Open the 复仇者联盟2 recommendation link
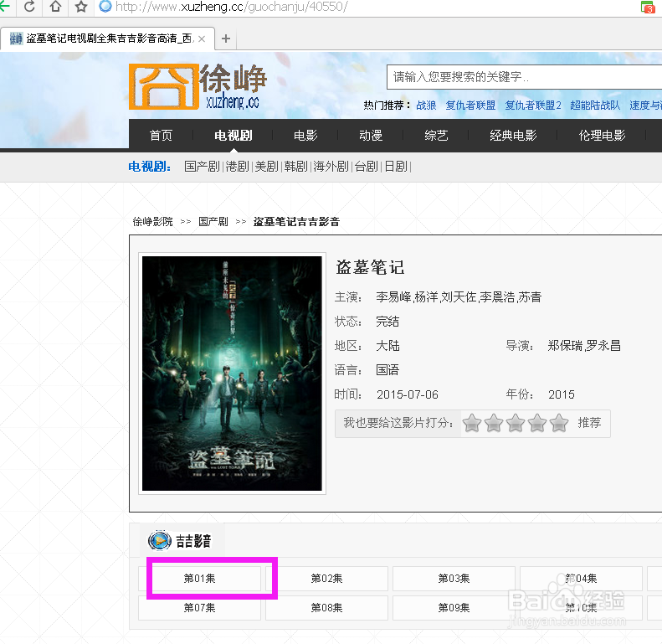Viewport: 662px width, 644px height. click(x=533, y=106)
